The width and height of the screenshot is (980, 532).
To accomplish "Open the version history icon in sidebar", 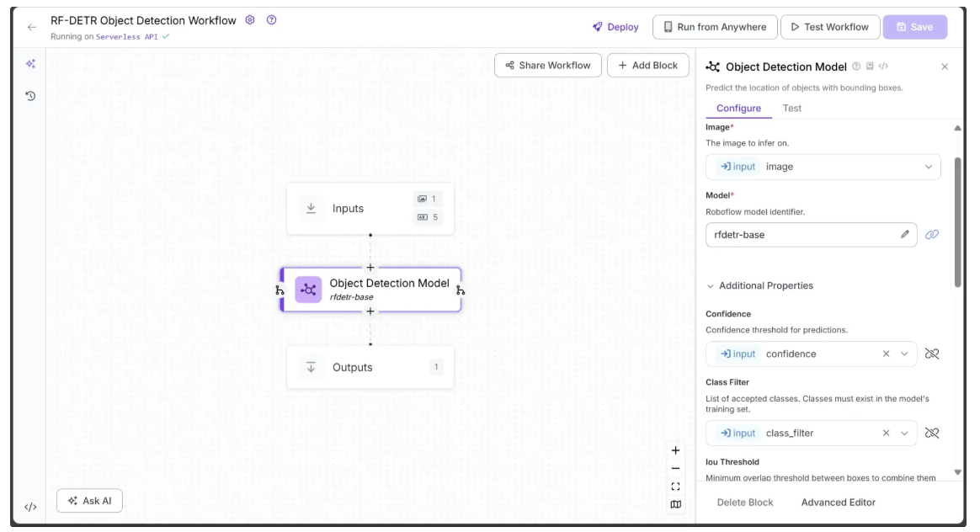I will [30, 96].
